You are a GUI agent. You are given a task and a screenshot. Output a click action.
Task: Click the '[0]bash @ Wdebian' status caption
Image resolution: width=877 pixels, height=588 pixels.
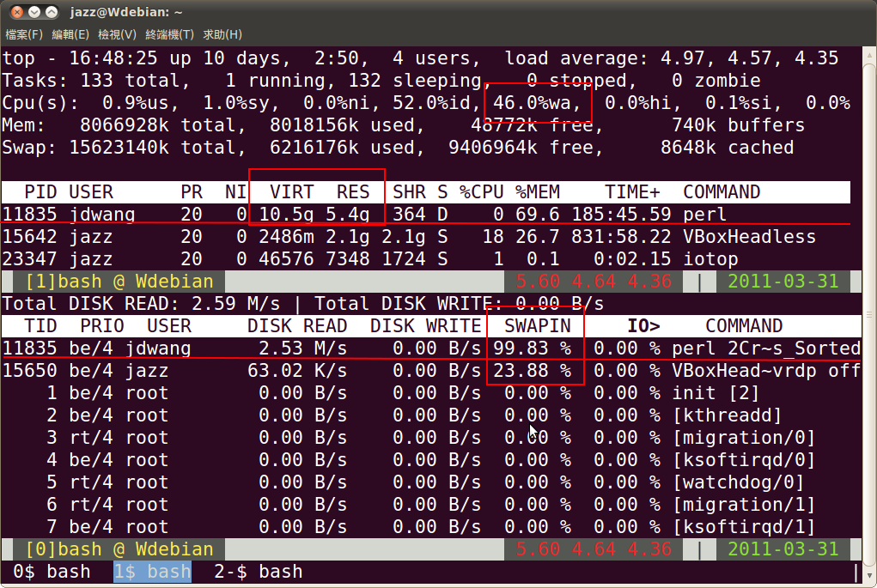coord(119,549)
